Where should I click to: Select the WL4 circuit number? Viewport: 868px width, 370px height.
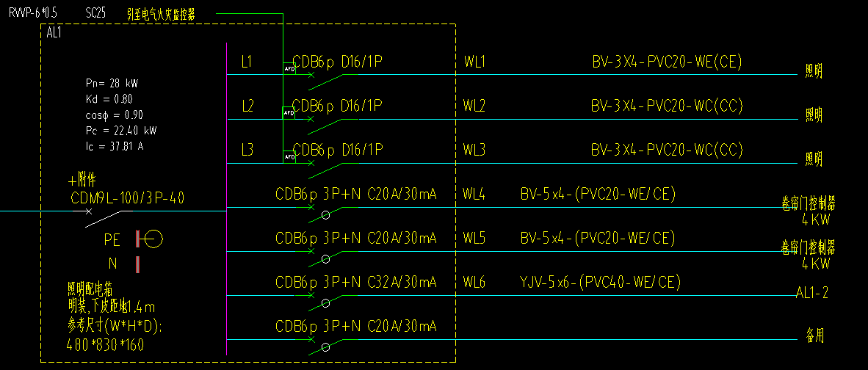pos(474,194)
